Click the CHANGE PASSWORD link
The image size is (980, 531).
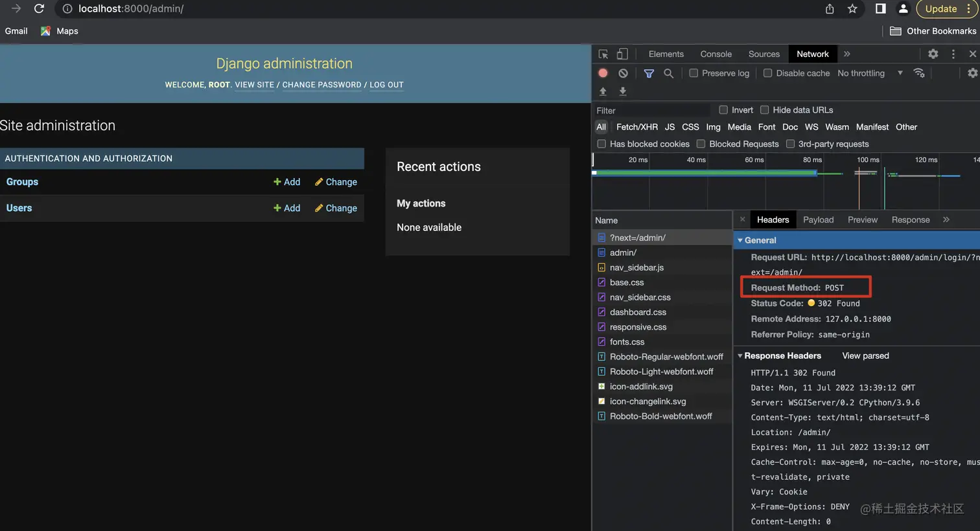click(x=321, y=85)
